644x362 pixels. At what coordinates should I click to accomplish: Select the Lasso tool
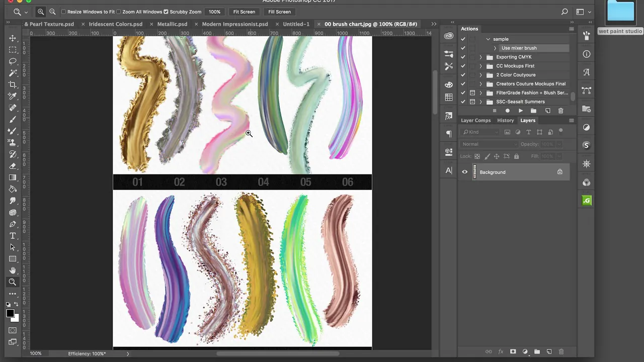tap(13, 61)
